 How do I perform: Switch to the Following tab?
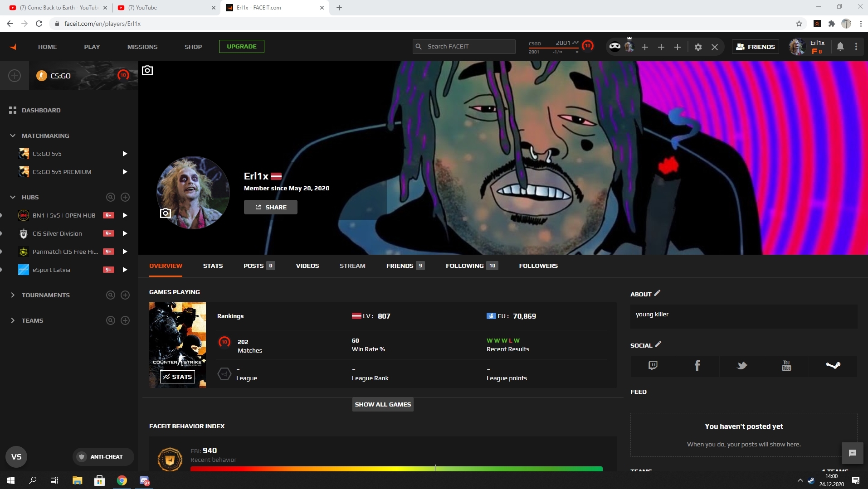472,266
